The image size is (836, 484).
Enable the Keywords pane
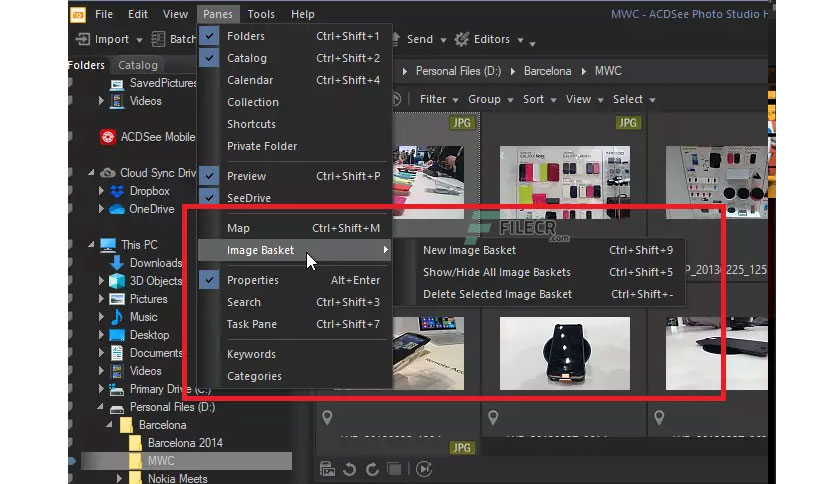(x=294, y=354)
